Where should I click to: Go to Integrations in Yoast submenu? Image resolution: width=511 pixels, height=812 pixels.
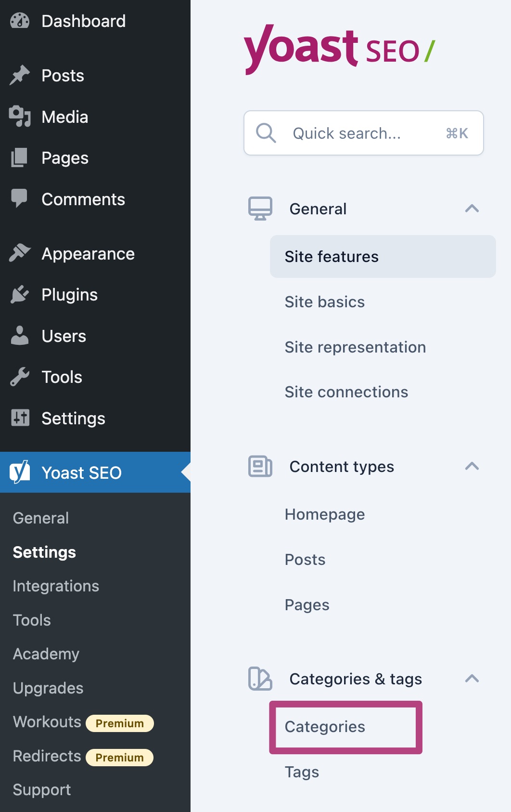56,586
